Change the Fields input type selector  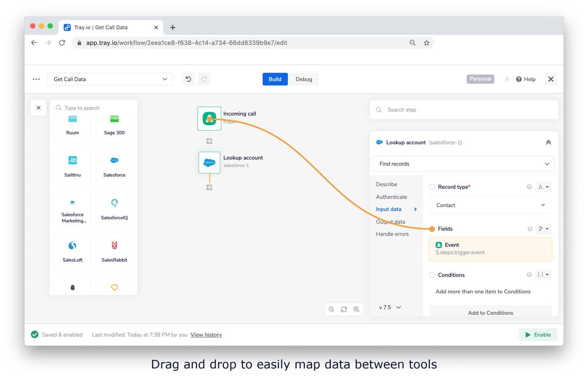point(544,229)
